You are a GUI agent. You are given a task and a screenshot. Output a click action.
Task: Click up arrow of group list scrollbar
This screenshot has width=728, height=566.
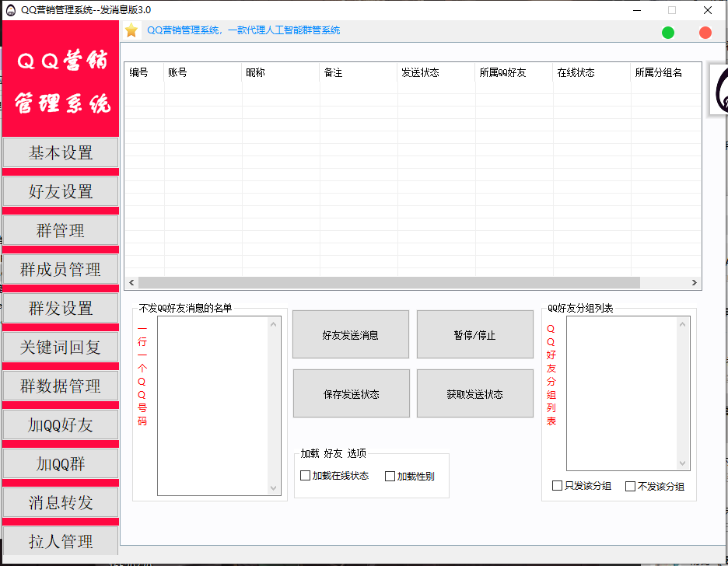point(683,324)
